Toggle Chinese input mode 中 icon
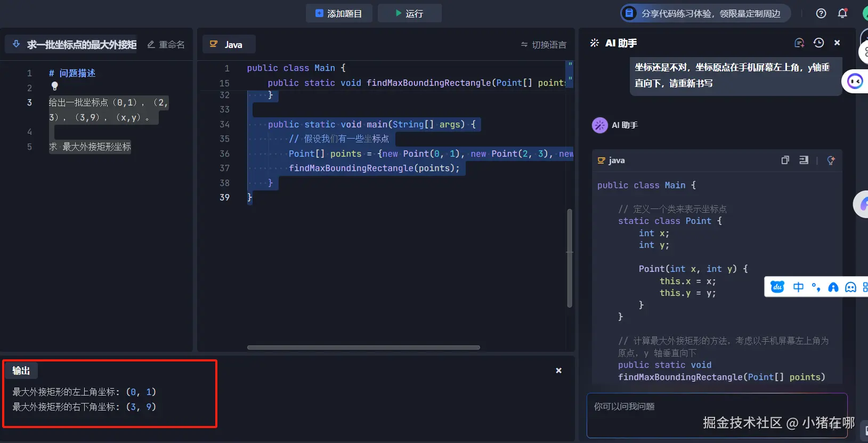868x443 pixels. point(798,287)
